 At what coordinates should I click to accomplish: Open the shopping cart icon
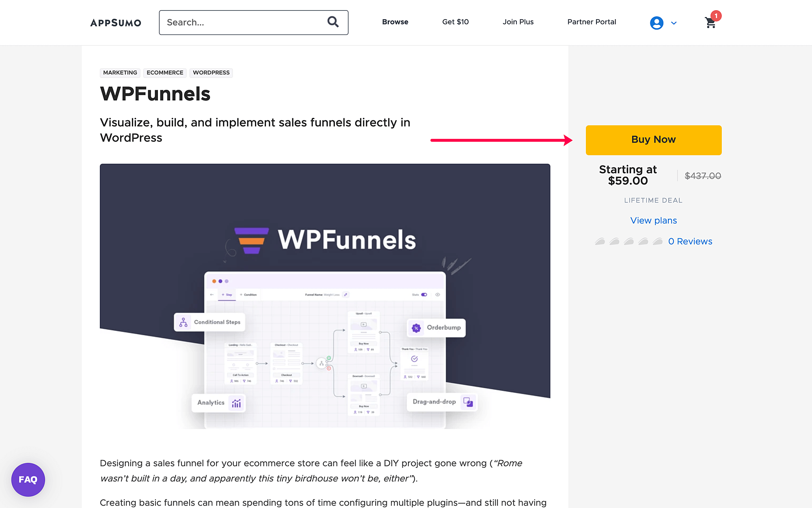click(711, 23)
